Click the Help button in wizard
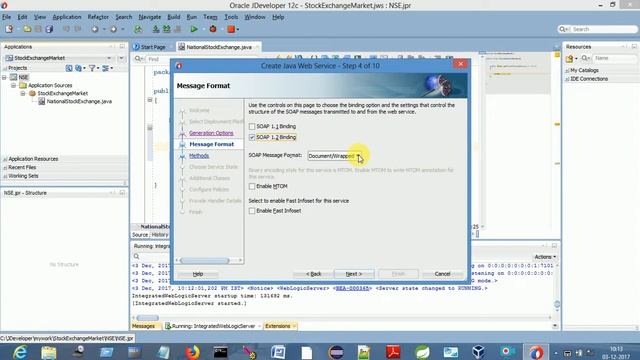Image resolution: width=640 pixels, height=360 pixels. 198,274
